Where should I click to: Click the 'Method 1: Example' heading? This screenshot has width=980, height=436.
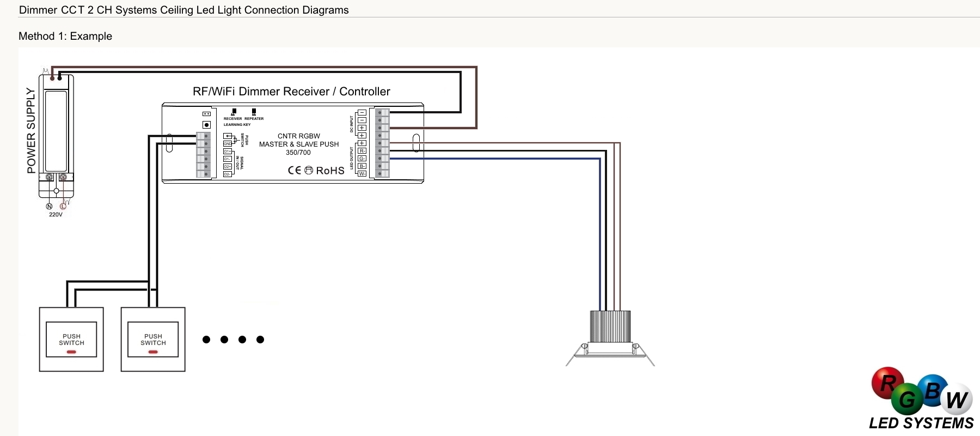pos(65,37)
